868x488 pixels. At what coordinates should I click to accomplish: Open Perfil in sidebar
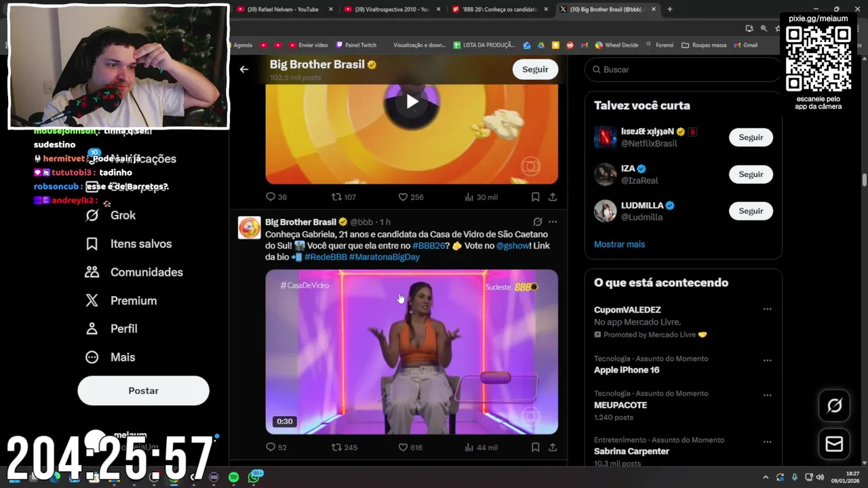(x=111, y=329)
